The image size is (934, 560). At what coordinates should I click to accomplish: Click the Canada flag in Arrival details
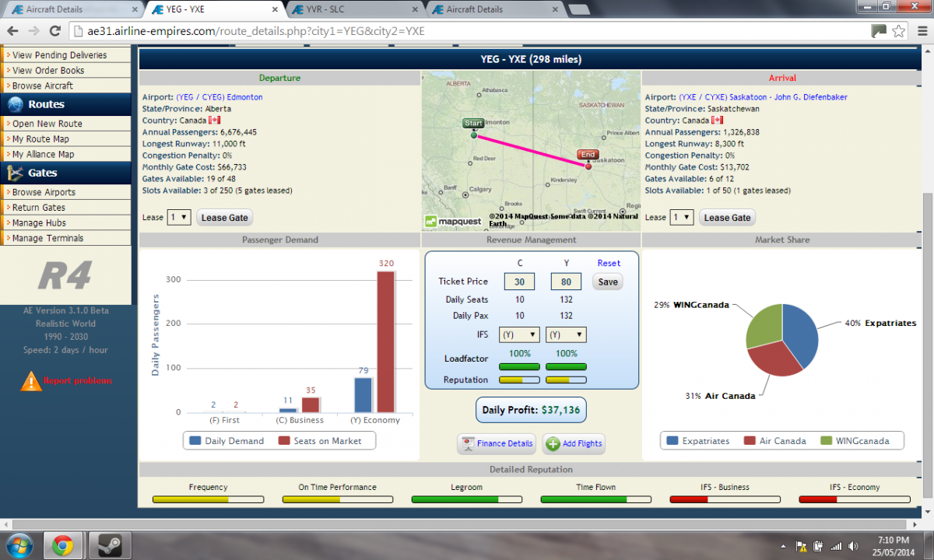(x=718, y=121)
